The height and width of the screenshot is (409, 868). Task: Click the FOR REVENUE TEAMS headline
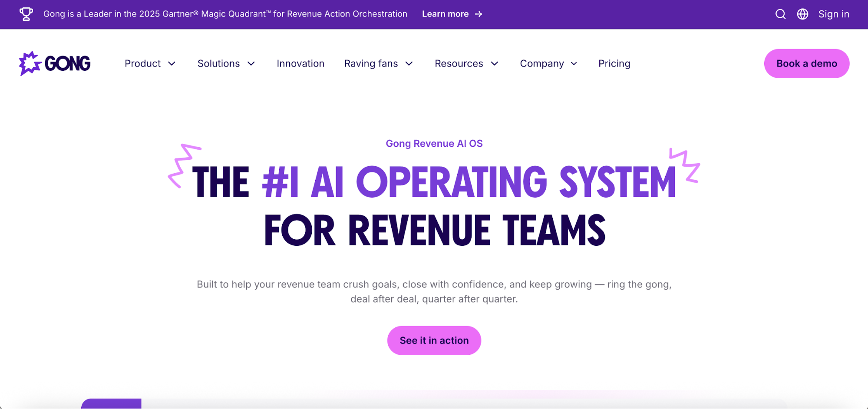tap(434, 230)
